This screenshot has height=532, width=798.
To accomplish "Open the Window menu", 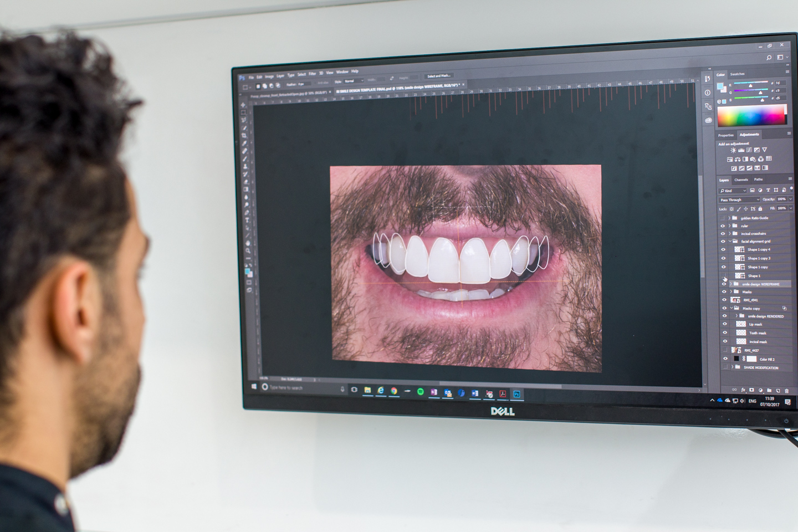I will (342, 72).
